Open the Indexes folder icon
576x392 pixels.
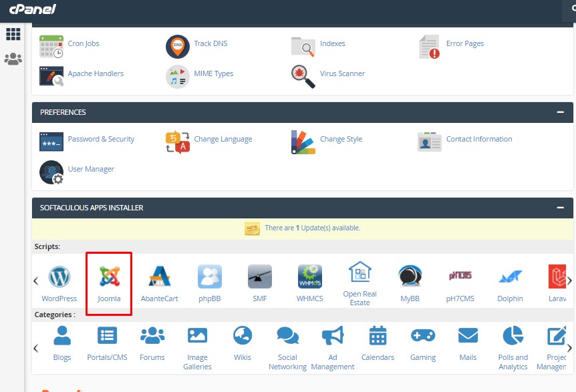click(x=303, y=47)
